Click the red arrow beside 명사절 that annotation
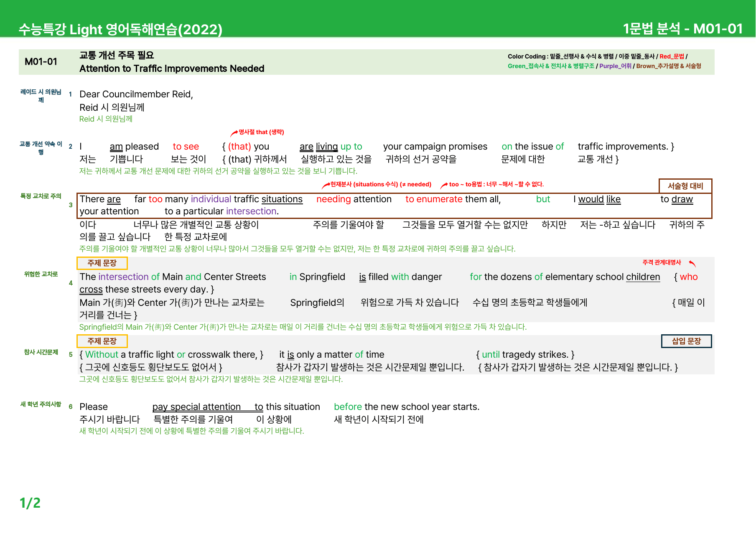 point(234,133)
